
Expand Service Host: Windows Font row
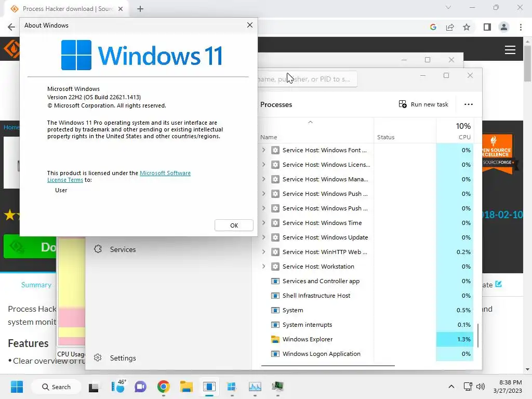tap(263, 150)
